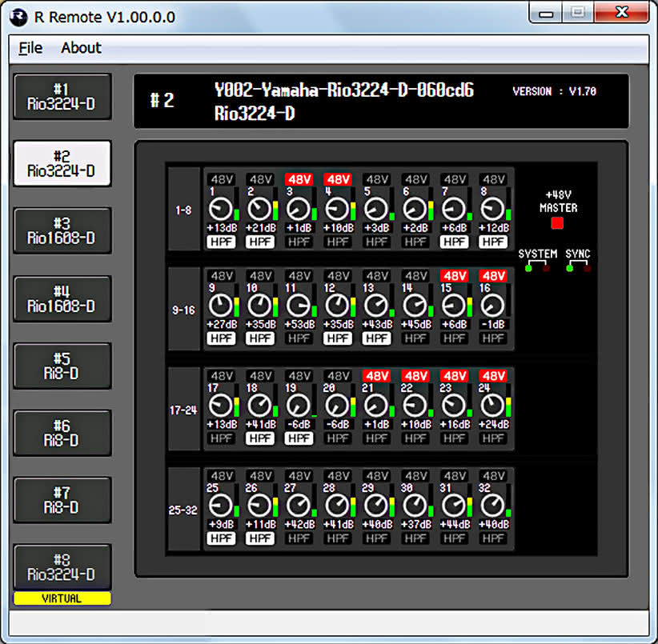The width and height of the screenshot is (658, 644).
Task: Click channel 30 gain knob at +37dB
Action: (415, 506)
